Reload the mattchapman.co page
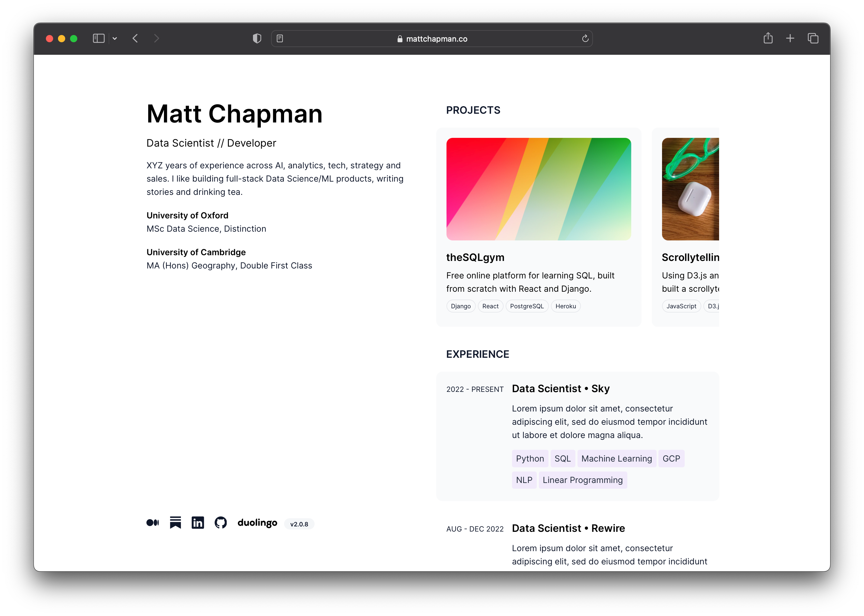 click(585, 38)
